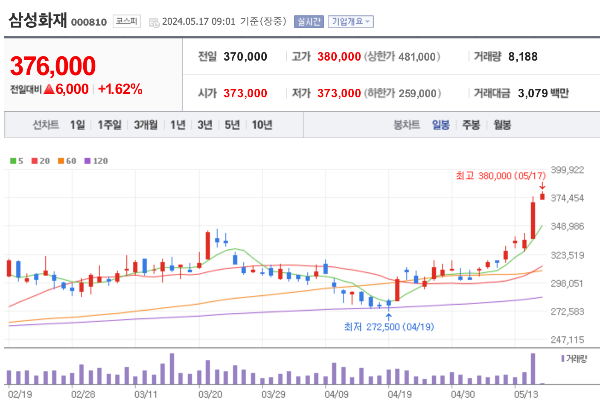Click the stock code 000810

tap(89, 22)
